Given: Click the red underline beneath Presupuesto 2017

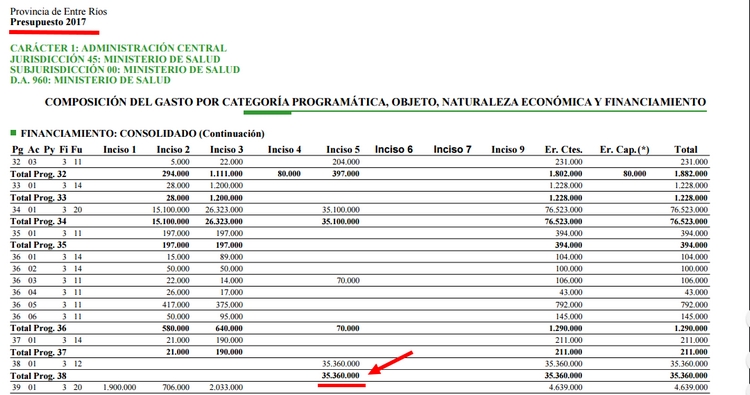Looking at the screenshot, I should pos(54,33).
